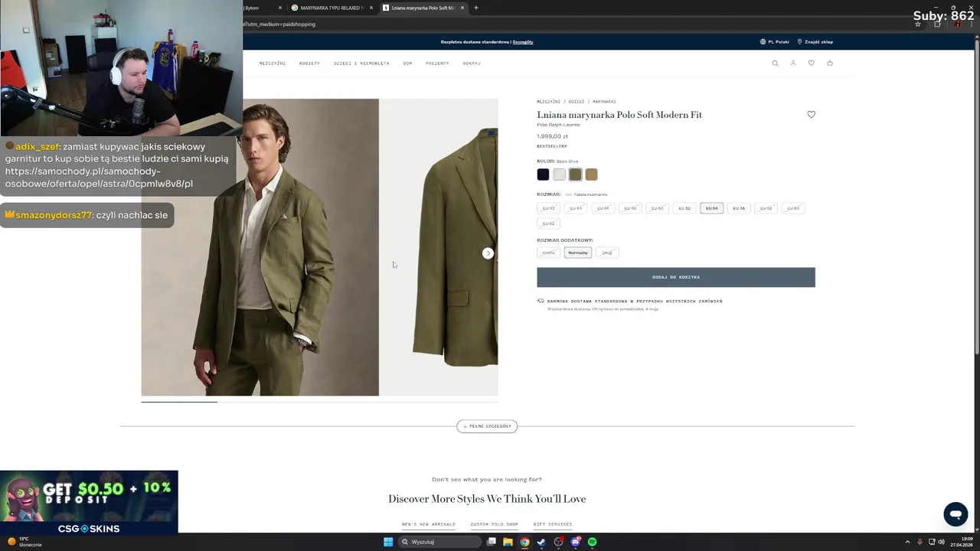Click the model wearing olive suit photo
Viewport: 980px width, 551px height.
(260, 247)
